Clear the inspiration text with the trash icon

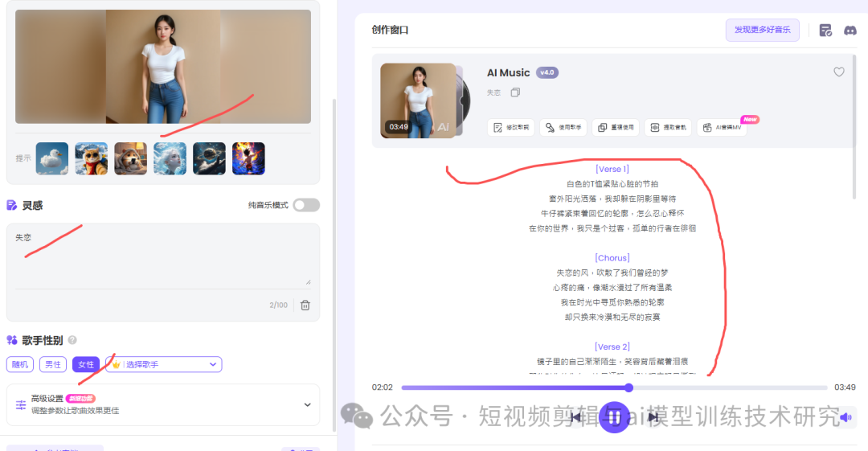(305, 305)
